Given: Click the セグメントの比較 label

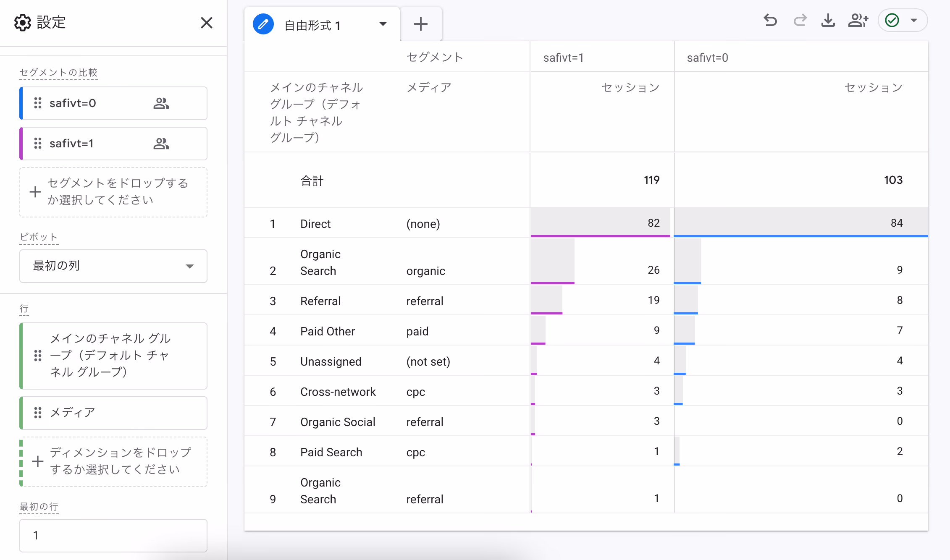Looking at the screenshot, I should [58, 73].
